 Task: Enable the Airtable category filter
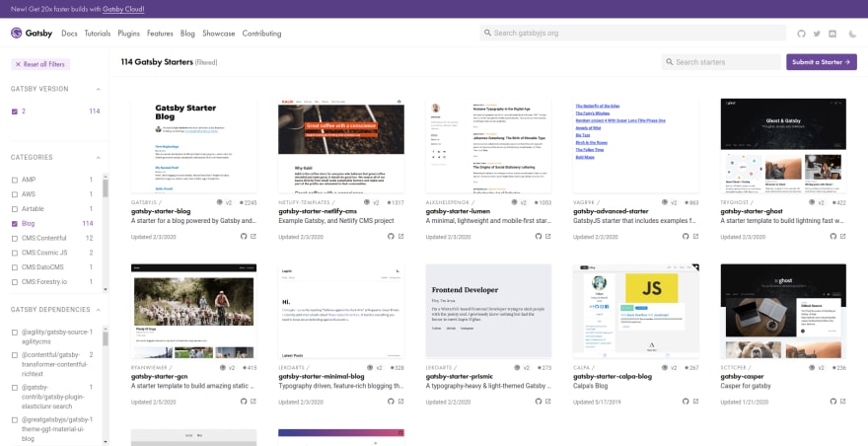(15, 209)
